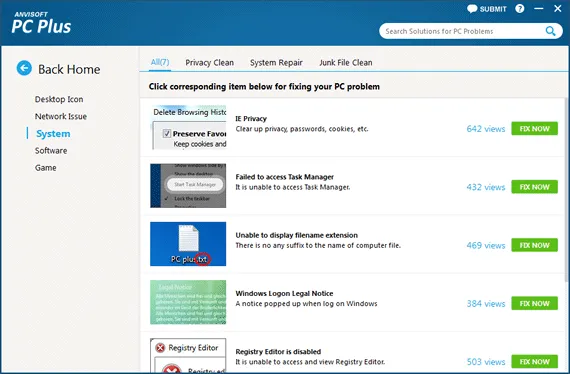Image resolution: width=570 pixels, height=374 pixels.
Task: Click FIX NOW for IE Privacy
Action: click(534, 129)
